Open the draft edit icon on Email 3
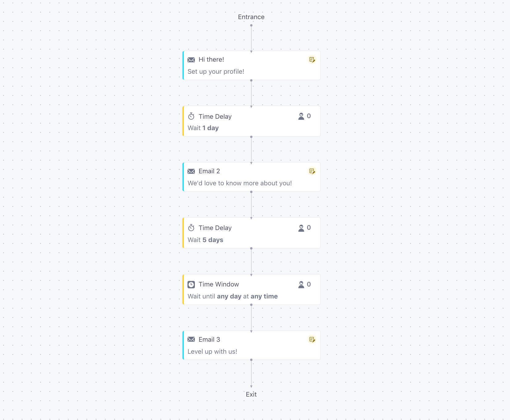510x420 pixels. [312, 340]
